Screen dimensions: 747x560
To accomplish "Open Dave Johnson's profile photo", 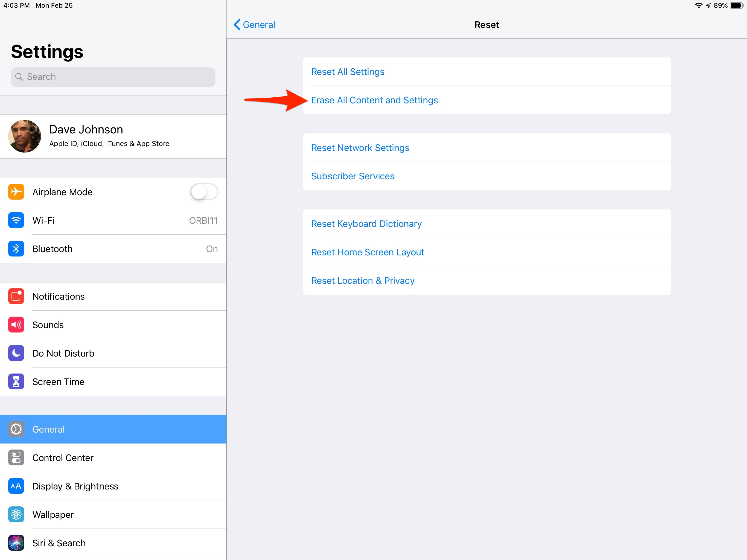I will coord(25,136).
